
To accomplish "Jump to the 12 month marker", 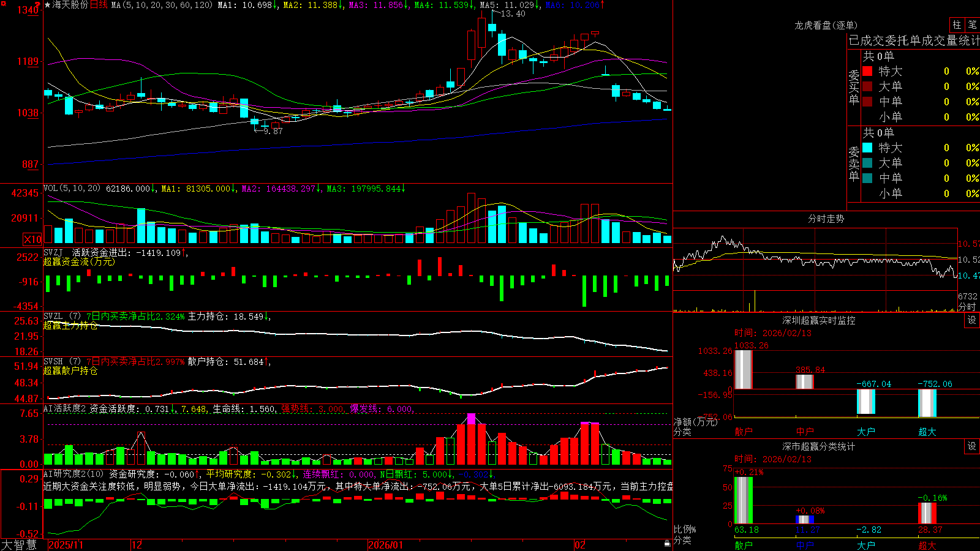I will coord(137,545).
